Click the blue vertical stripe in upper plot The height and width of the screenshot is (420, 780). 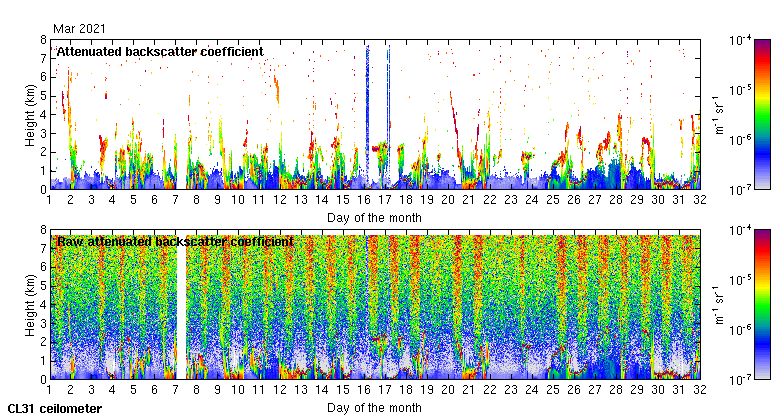coord(367,110)
